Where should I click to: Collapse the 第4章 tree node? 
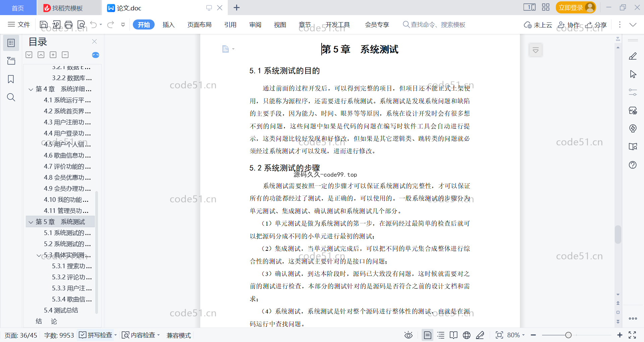pos(31,89)
